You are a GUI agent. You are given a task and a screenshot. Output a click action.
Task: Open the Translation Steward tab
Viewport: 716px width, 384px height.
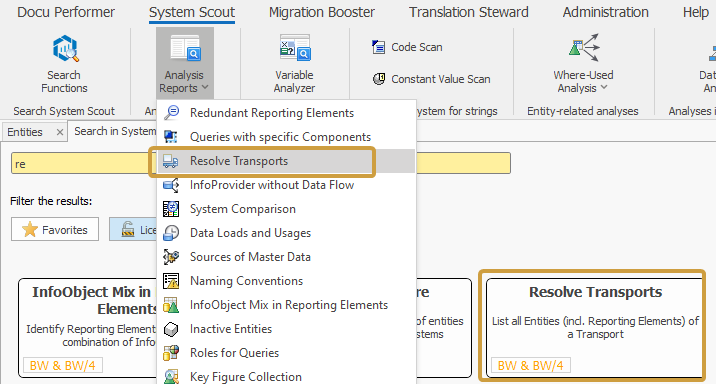tap(469, 12)
